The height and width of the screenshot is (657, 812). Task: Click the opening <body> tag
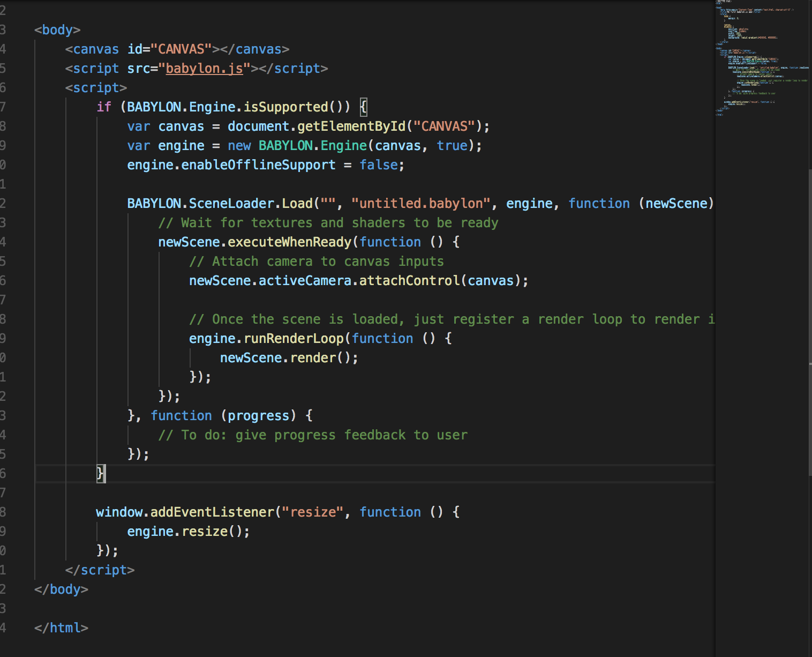57,30
